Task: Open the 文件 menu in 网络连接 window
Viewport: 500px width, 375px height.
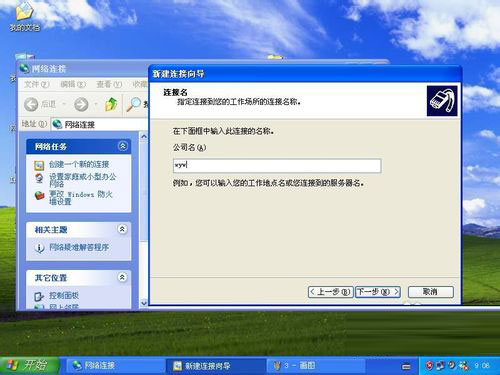Action: click(36, 84)
